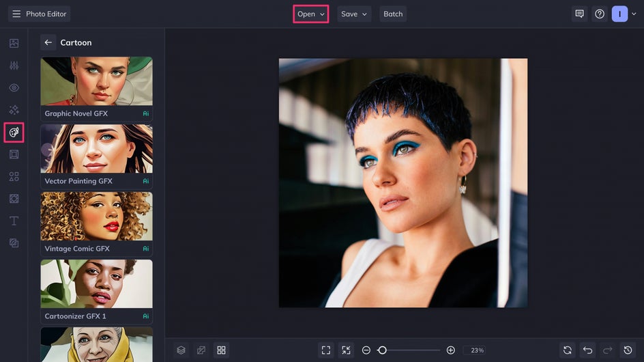The image size is (644, 362).
Task: Click the fit to screen icon
Action: (326, 350)
